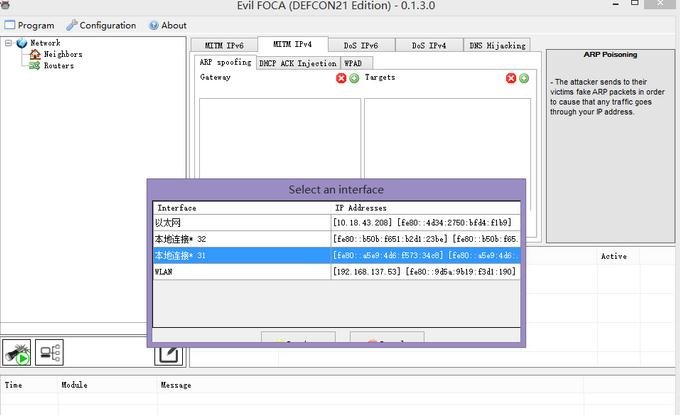Click the edit pencil icon button
The height and width of the screenshot is (415, 680).
(x=168, y=356)
